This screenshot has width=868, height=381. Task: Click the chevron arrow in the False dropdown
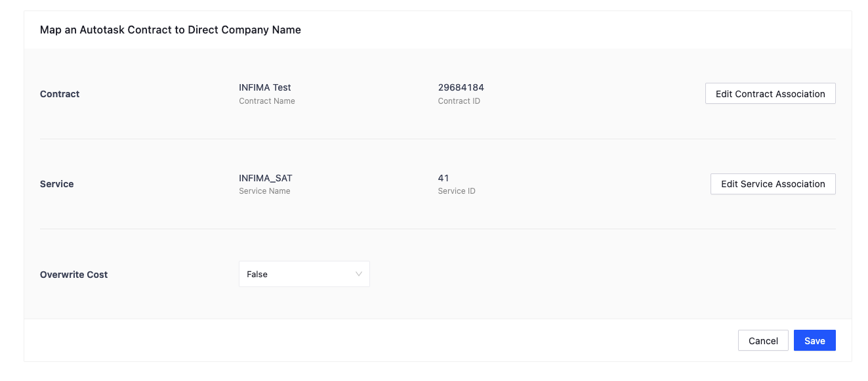pos(359,275)
